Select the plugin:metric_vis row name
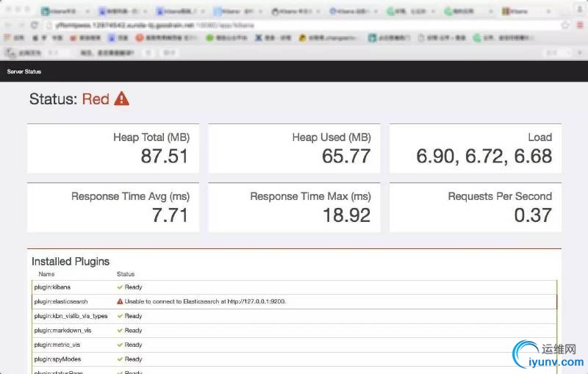The width and height of the screenshot is (588, 374). (x=57, y=345)
